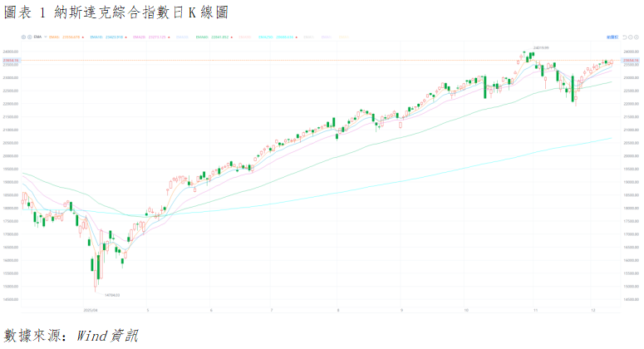Click the red triangle marker after EMA5 value

(84, 37)
